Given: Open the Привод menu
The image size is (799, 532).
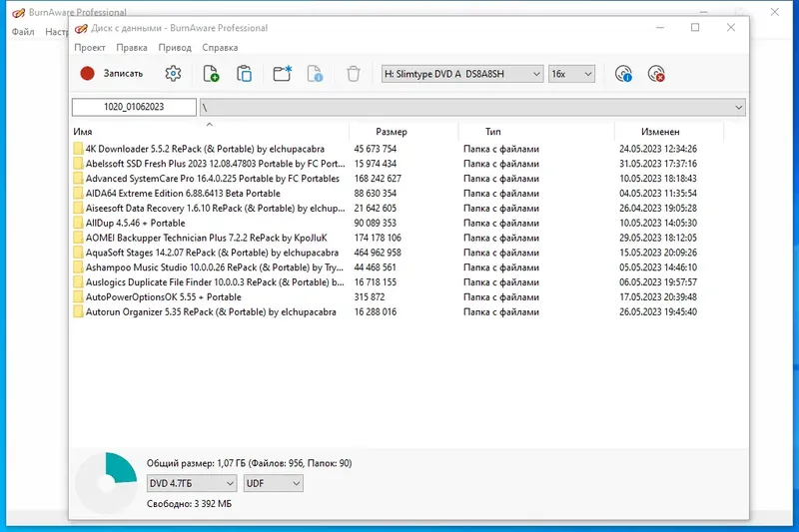Looking at the screenshot, I should [x=175, y=47].
